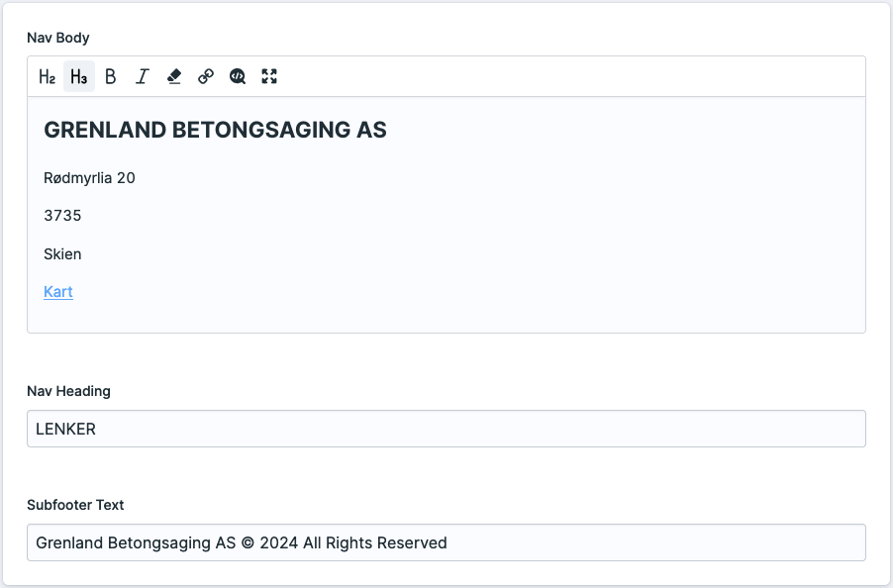Screen dimensions: 893x588
Task: Click the 3735 postal code line
Action: (62, 216)
